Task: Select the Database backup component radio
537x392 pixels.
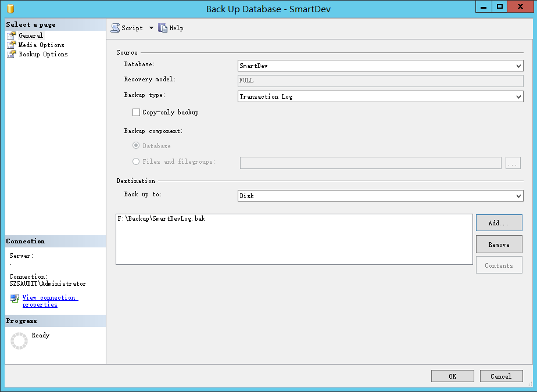Action: (x=136, y=146)
